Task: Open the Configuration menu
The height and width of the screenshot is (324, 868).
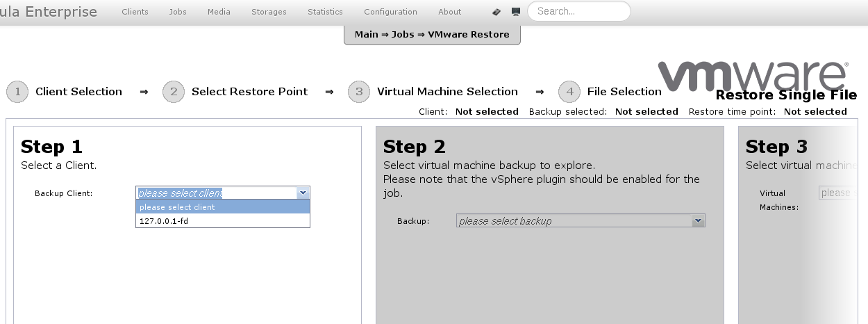Action: (390, 12)
